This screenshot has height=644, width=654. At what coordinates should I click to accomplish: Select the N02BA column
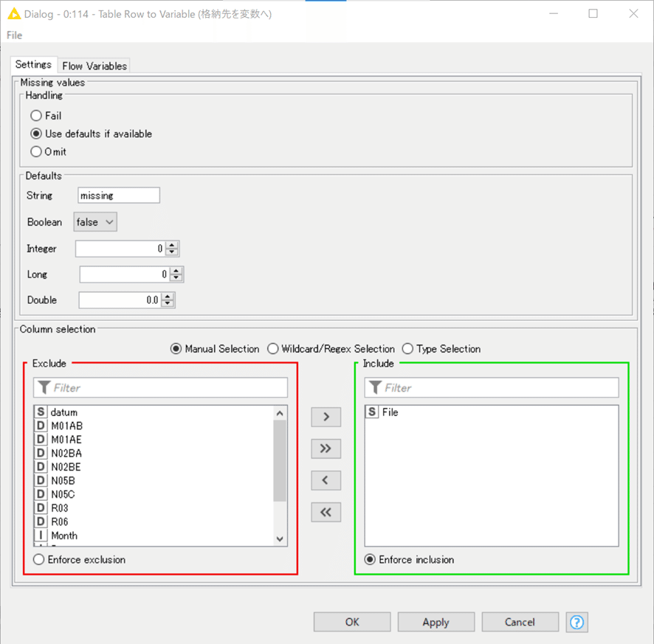pyautogui.click(x=154, y=453)
